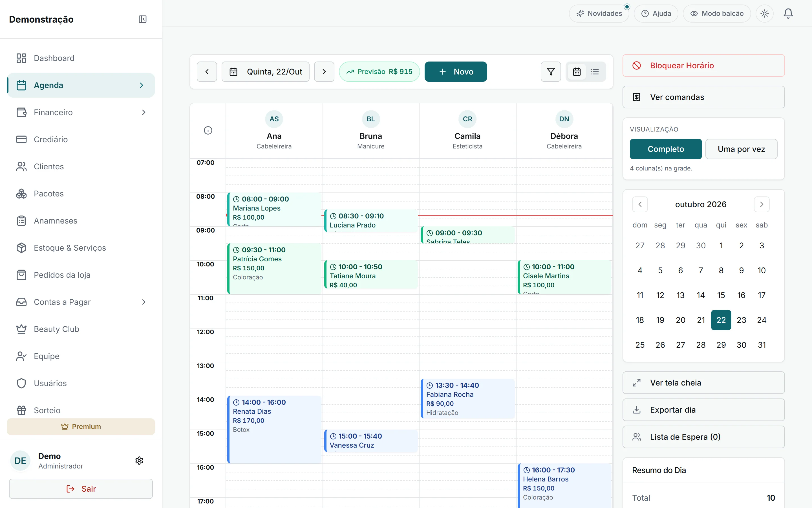
Task: Open Lista de Espera (0)
Action: coord(703,437)
